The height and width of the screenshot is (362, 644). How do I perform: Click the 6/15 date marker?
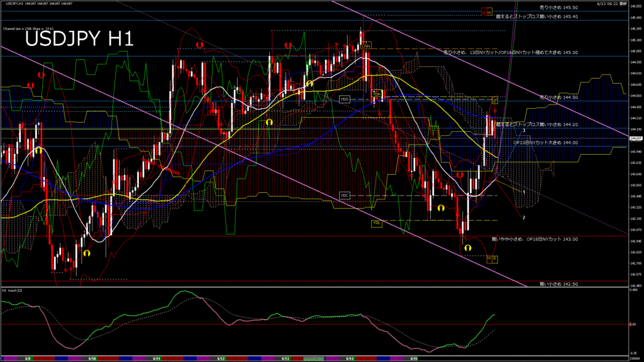coord(414,359)
